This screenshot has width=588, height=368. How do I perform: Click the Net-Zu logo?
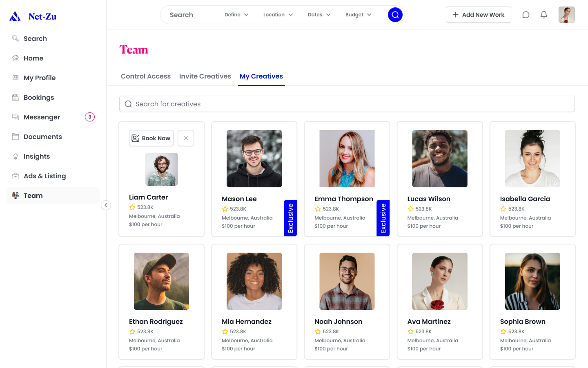[33, 16]
